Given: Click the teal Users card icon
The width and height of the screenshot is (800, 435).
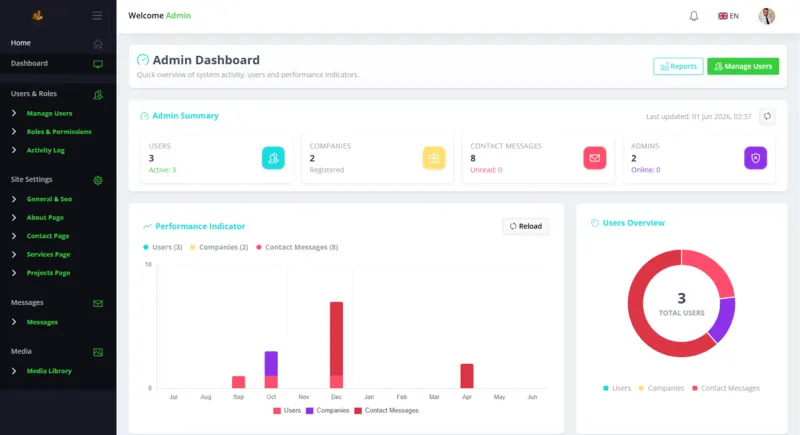Looking at the screenshot, I should 273,158.
